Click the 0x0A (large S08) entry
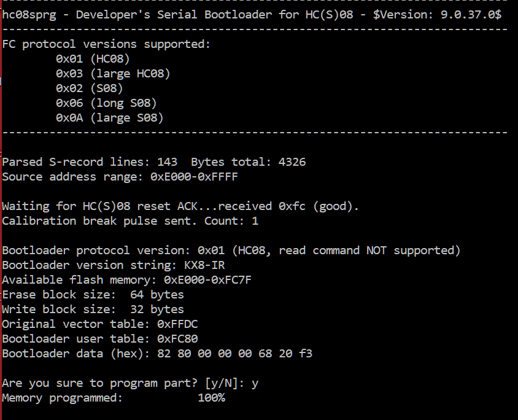This screenshot has height=420, width=518. pos(110,118)
